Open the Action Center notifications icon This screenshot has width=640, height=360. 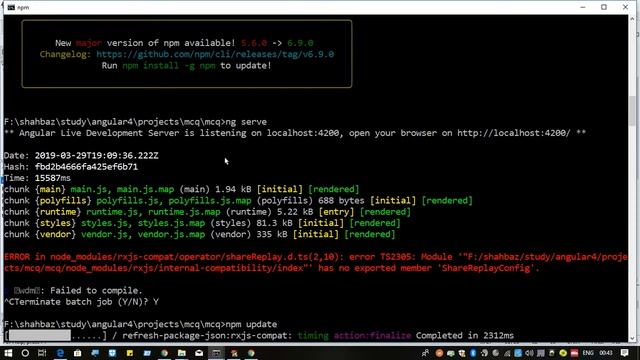pyautogui.click(x=624, y=353)
